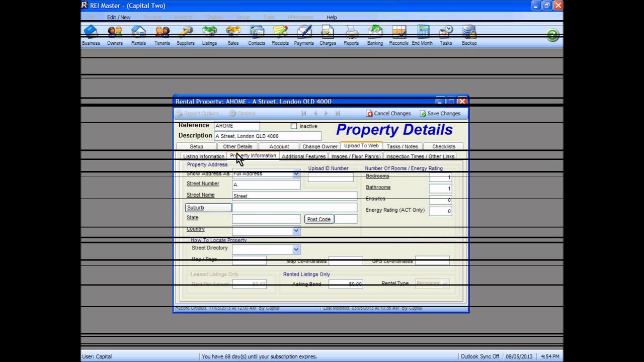Click the Street Number field
This screenshot has width=644, height=362.
(x=266, y=185)
